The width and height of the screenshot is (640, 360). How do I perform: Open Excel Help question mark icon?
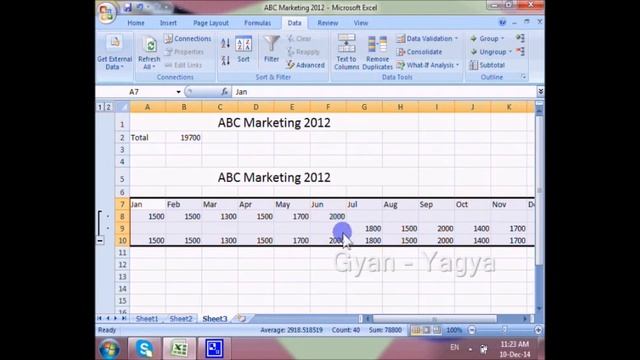(x=502, y=22)
